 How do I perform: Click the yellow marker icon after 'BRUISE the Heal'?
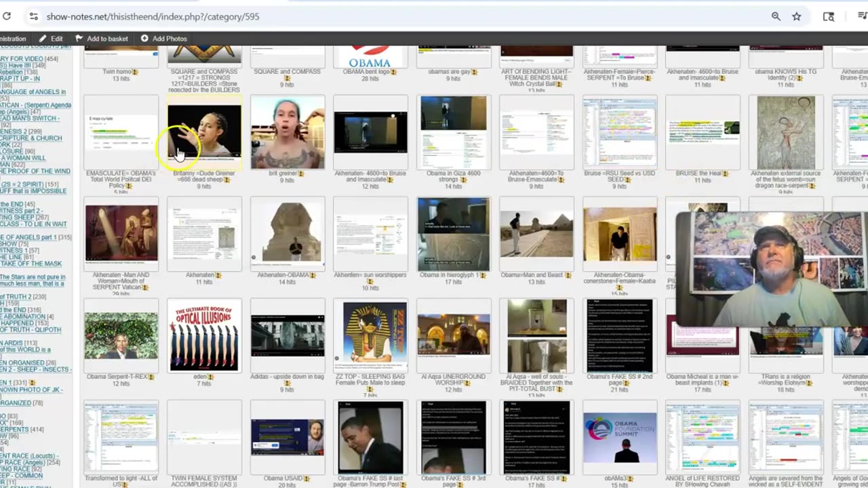pyautogui.click(x=725, y=174)
